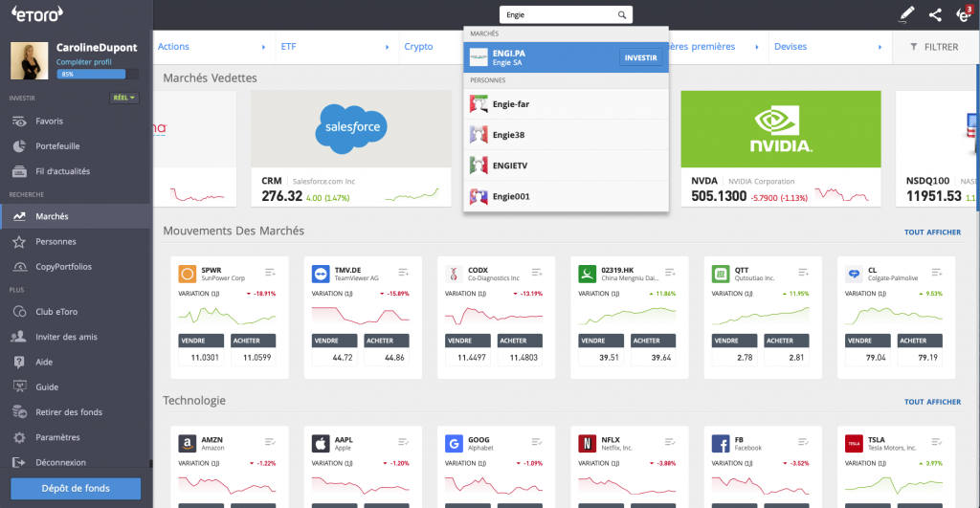This screenshot has width=980, height=508.
Task: Click ACHETER button on SPWR card
Action: [253, 341]
